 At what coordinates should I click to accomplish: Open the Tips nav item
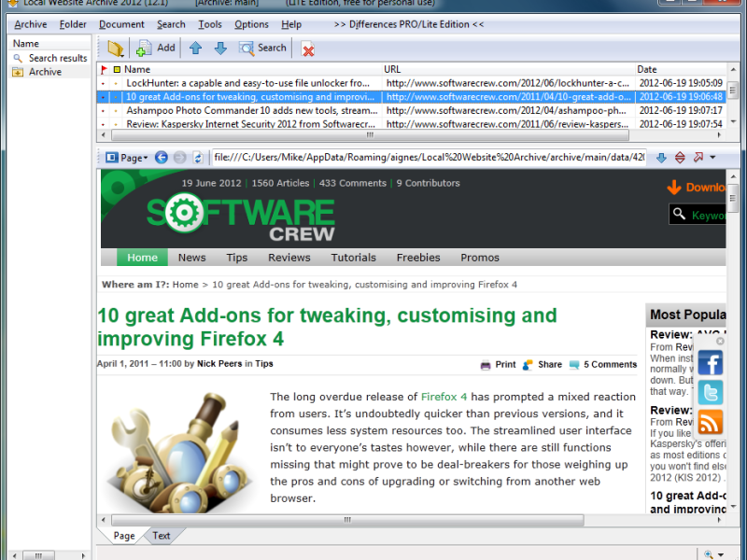[x=237, y=258]
